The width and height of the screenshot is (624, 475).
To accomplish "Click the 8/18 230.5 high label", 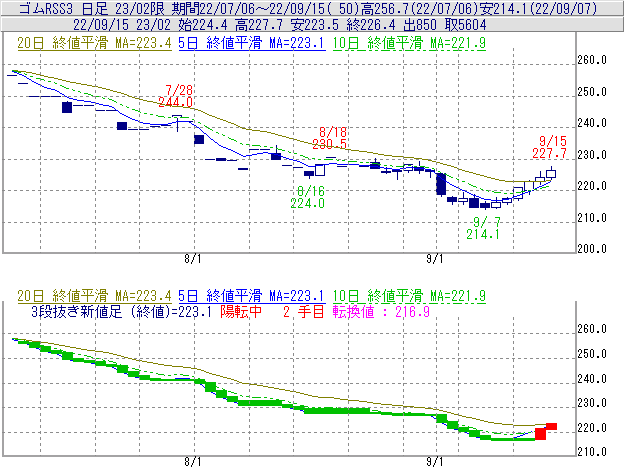I will point(330,138).
